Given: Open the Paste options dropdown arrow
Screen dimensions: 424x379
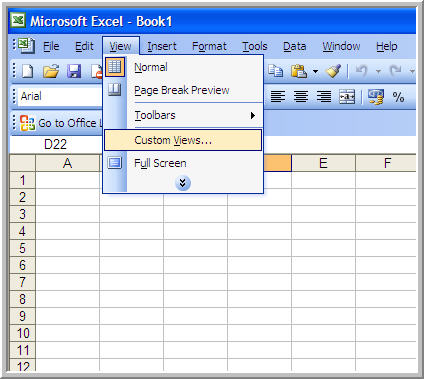Looking at the screenshot, I should coord(315,71).
